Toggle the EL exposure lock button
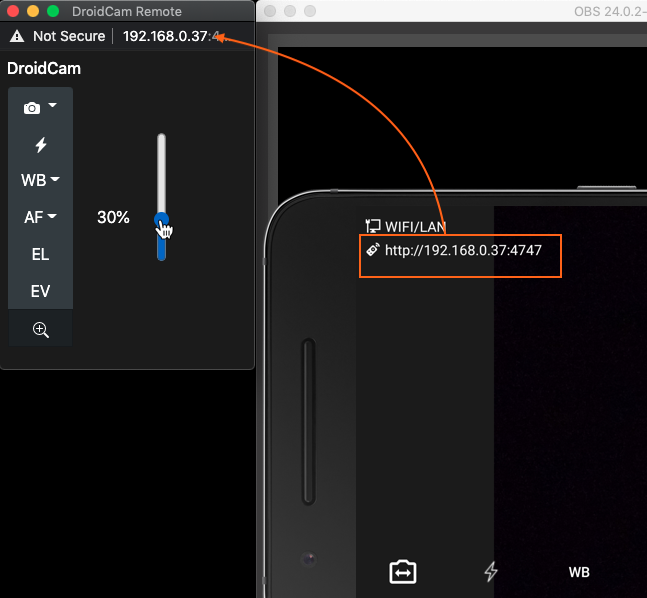Viewport: 647px width, 598px height. pyautogui.click(x=40, y=254)
